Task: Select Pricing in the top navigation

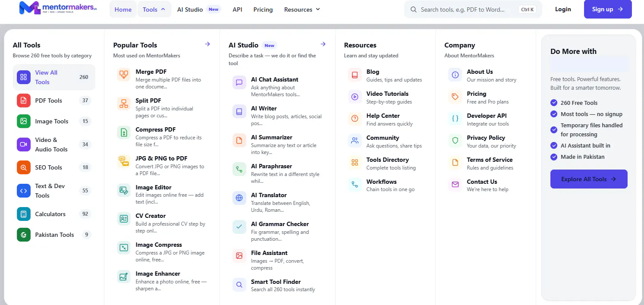Action: click(263, 9)
